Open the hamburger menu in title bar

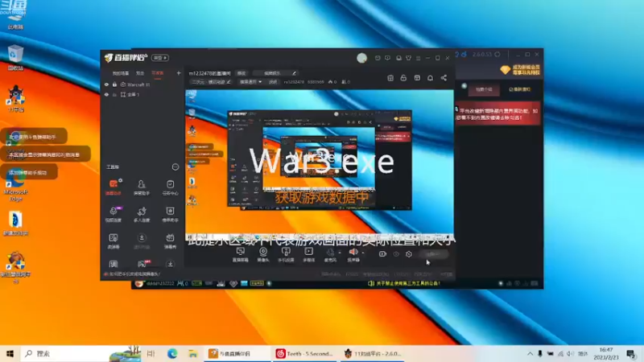point(418,58)
